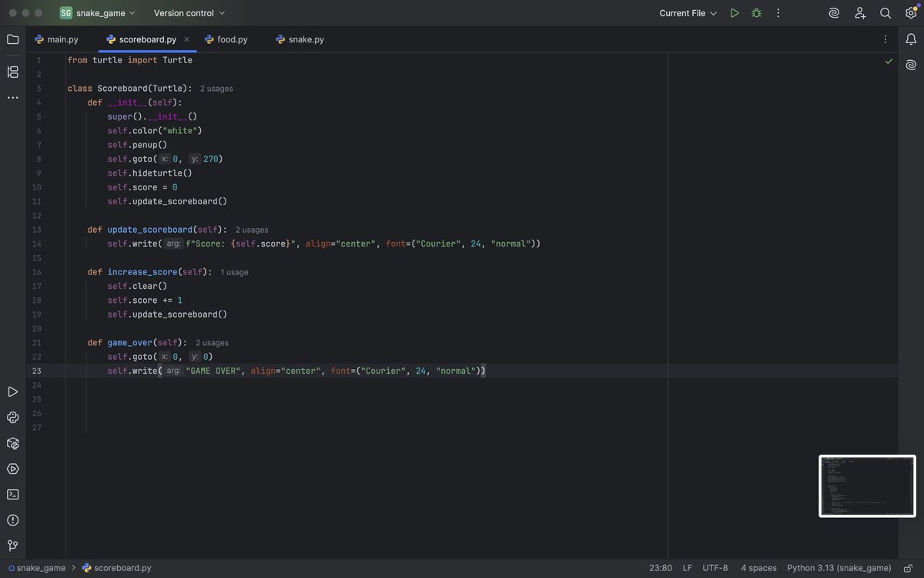The width and height of the screenshot is (924, 578).
Task: Open the Project tool window folder icon
Action: (12, 39)
